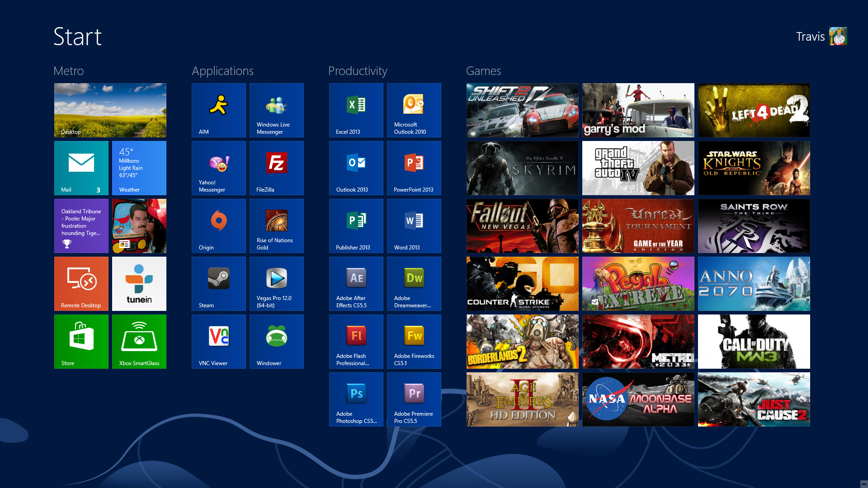Launch Star Wars Knights Old Republic
Screen dimensions: 868x488
(754, 168)
